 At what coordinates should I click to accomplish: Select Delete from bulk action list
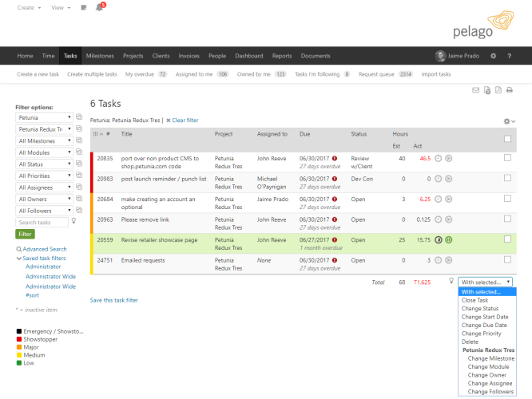coord(487,342)
